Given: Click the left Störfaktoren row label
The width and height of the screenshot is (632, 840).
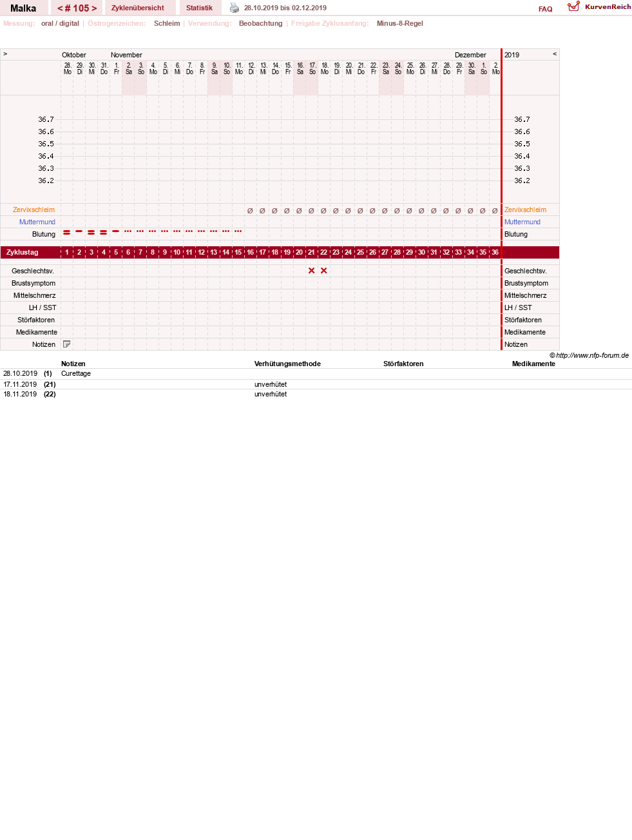Looking at the screenshot, I should click(x=36, y=320).
